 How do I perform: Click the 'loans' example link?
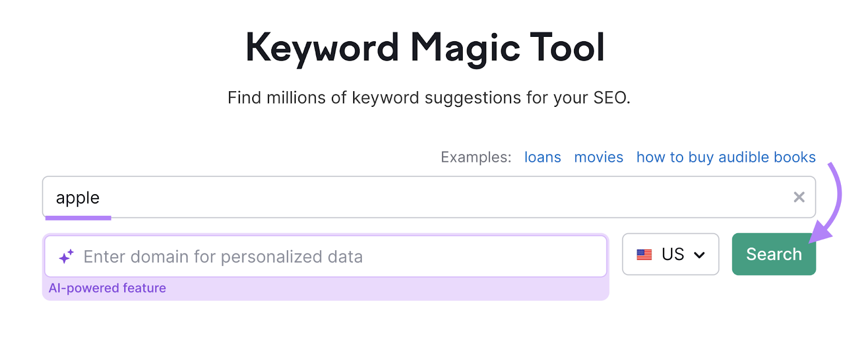[542, 157]
